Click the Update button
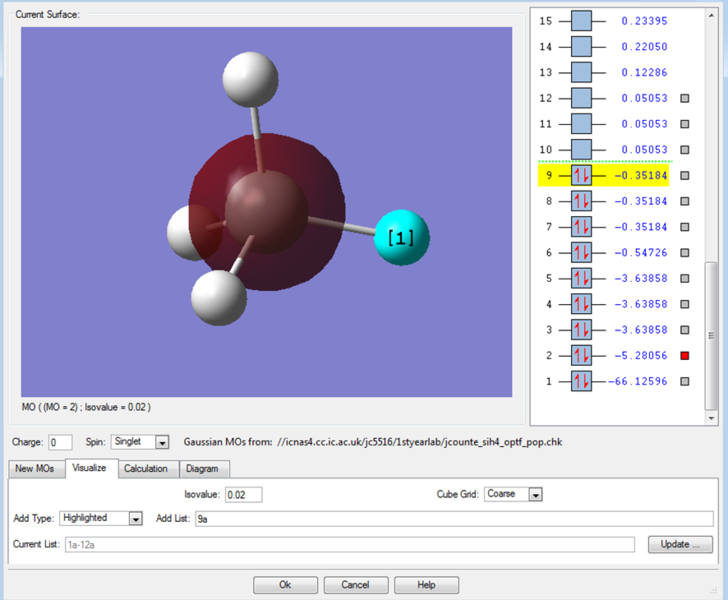 pos(680,545)
